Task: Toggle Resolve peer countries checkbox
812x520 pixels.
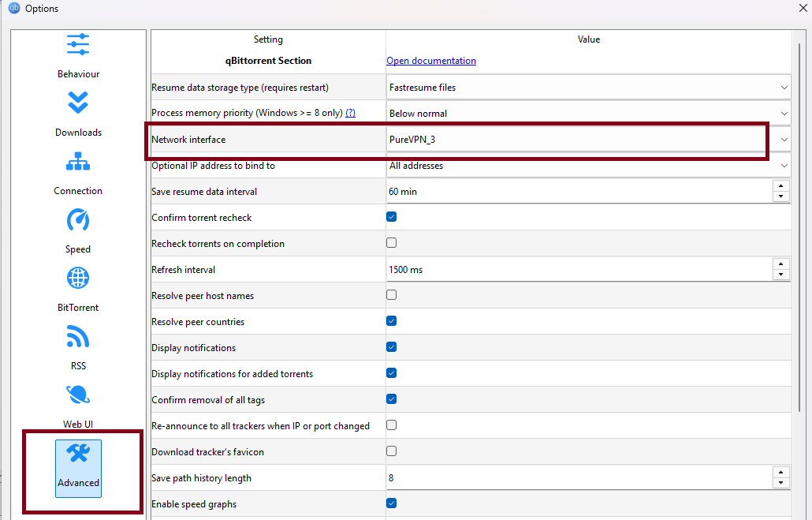Action: point(392,321)
